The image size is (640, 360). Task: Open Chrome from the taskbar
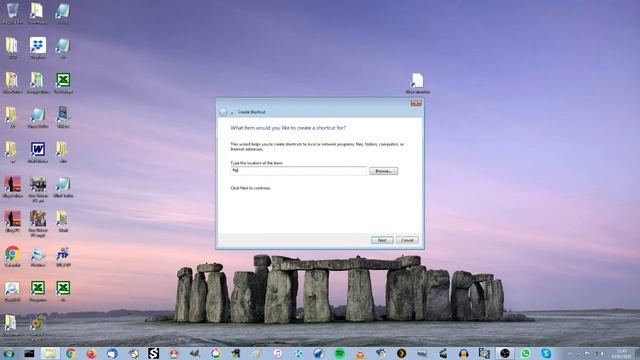click(71, 353)
